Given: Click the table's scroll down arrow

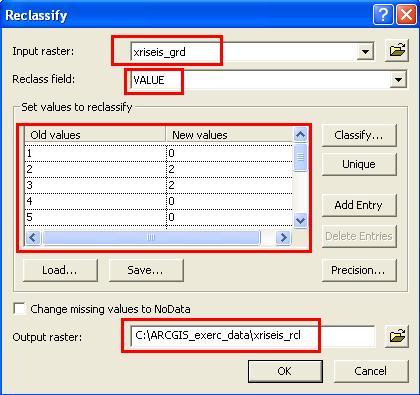Looking at the screenshot, I should (x=300, y=220).
